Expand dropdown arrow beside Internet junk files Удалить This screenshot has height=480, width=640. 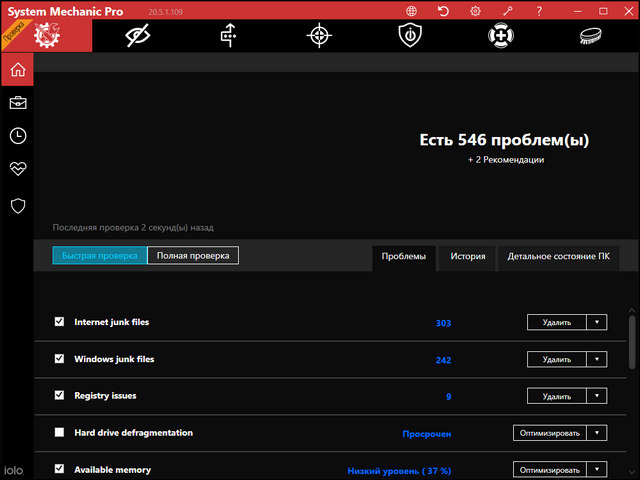click(x=597, y=322)
